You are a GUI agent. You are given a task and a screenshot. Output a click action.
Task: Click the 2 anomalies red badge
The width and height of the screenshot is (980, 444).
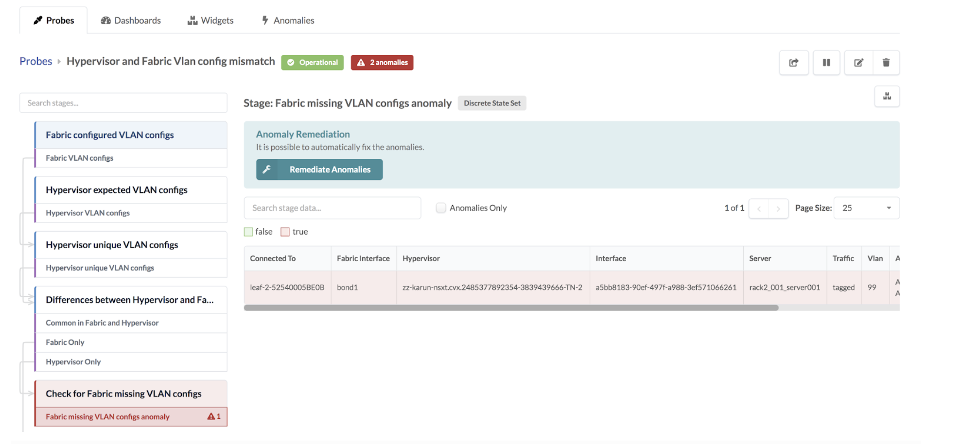coord(382,63)
